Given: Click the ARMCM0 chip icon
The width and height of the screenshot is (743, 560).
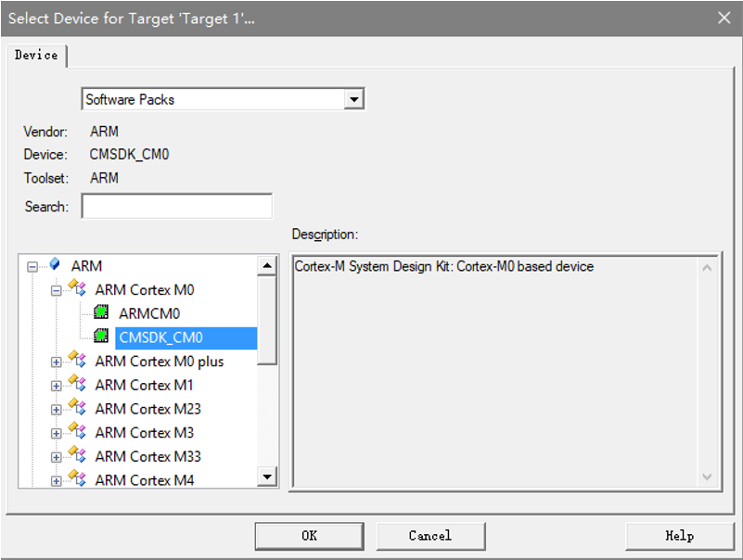Looking at the screenshot, I should (x=101, y=313).
